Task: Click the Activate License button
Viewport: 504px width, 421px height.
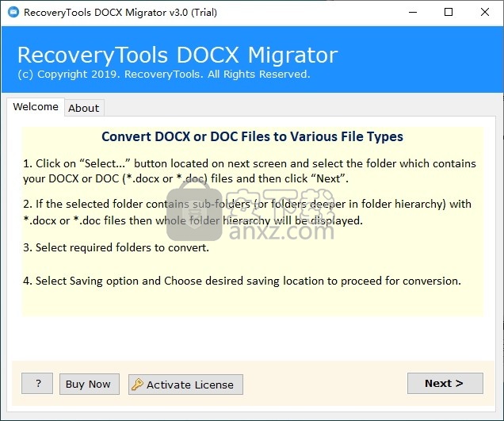Action: [x=185, y=385]
